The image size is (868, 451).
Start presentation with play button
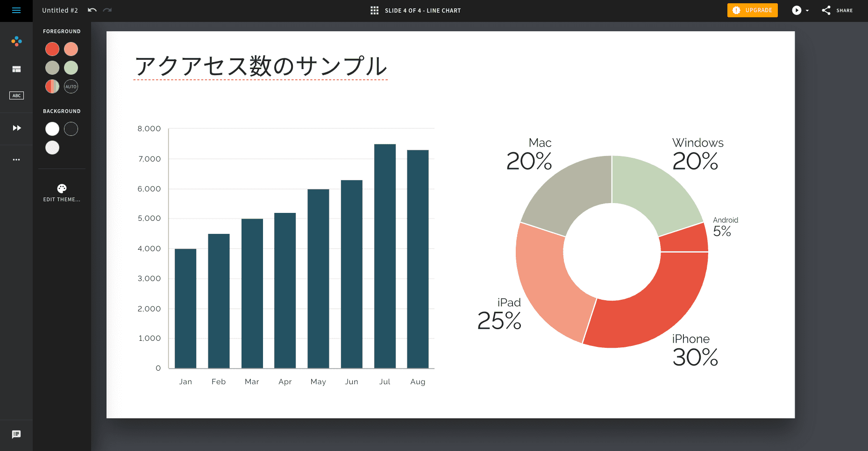click(797, 10)
